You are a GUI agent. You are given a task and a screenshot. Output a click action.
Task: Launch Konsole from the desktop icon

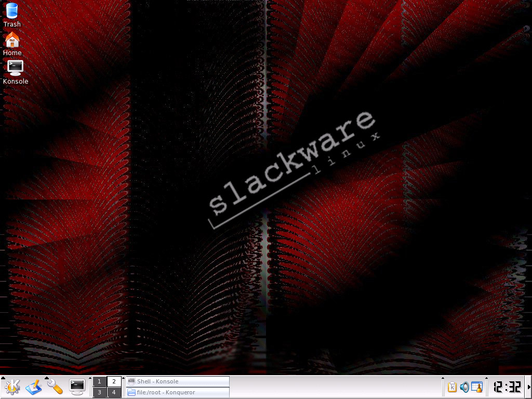(x=15, y=72)
